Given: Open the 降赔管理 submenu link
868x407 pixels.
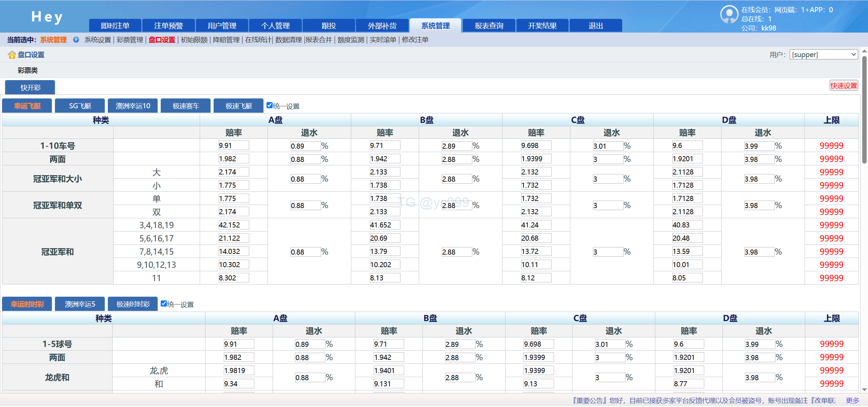Looking at the screenshot, I should click(x=226, y=40).
